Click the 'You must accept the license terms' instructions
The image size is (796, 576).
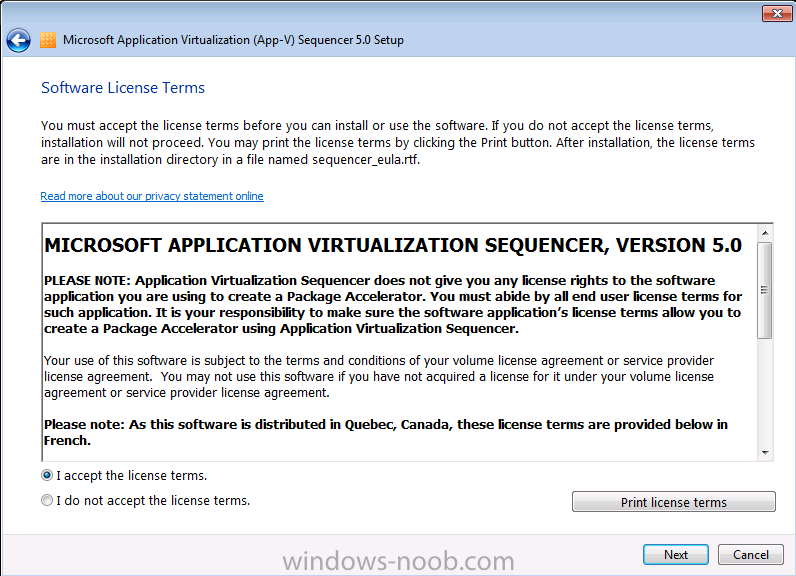click(x=397, y=143)
